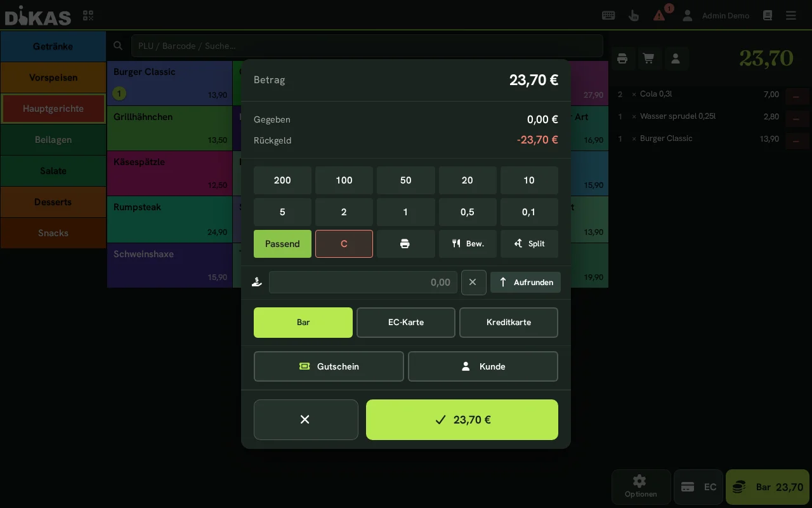Click the QR code icon beside the DiKAS logo
Image resolution: width=812 pixels, height=508 pixels.
(88, 15)
